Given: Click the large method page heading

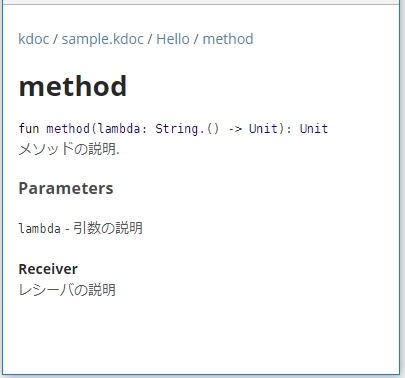Looking at the screenshot, I should (73, 86).
